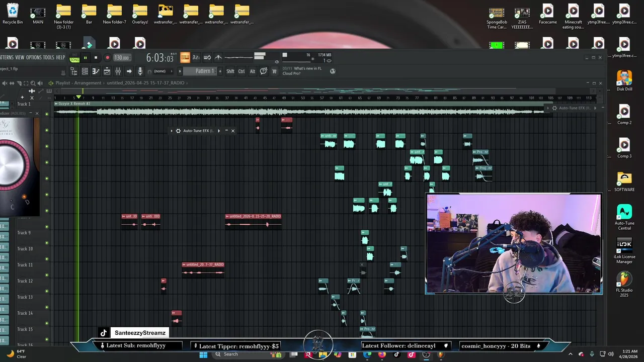Open the VIEW menu
The height and width of the screenshot is (362, 644).
(20, 57)
